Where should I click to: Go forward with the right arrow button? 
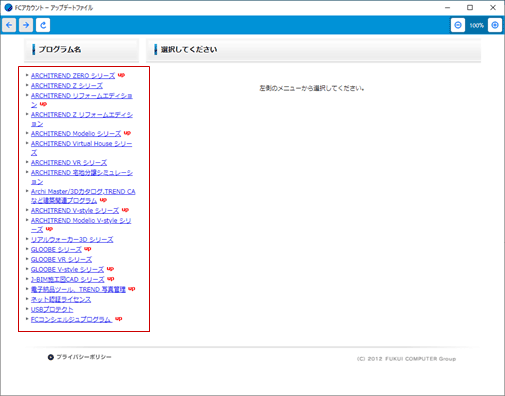point(26,25)
